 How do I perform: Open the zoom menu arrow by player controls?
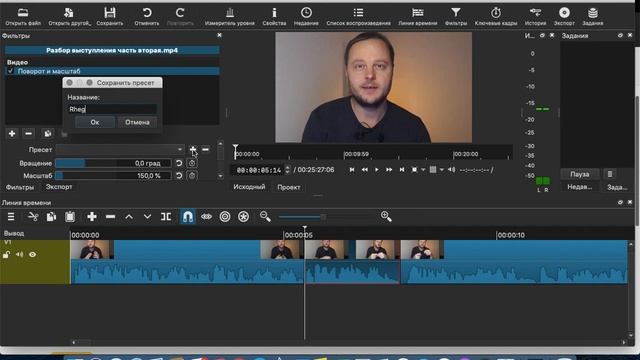[x=423, y=170]
